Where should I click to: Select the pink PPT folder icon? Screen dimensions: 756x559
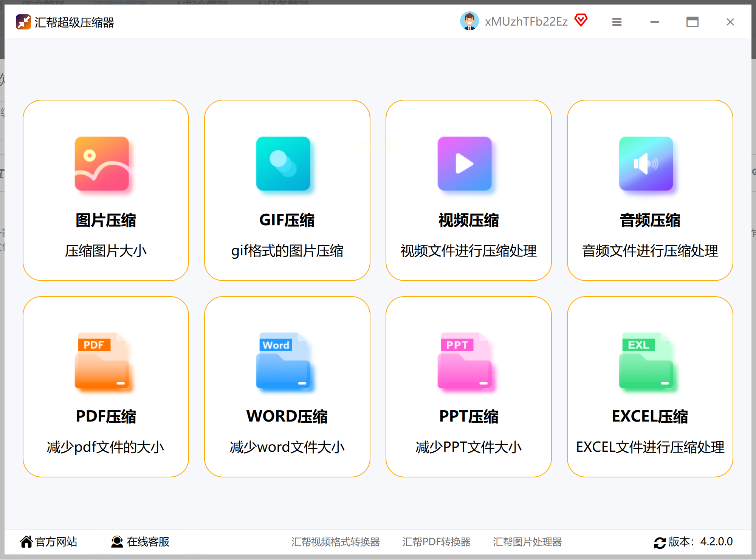point(465,361)
